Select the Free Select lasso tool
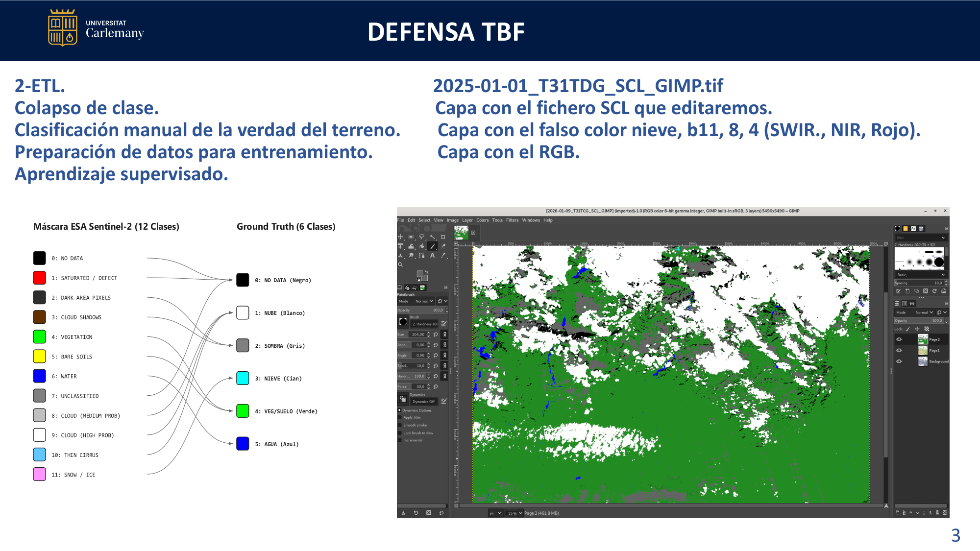The width and height of the screenshot is (980, 551). coord(421,237)
